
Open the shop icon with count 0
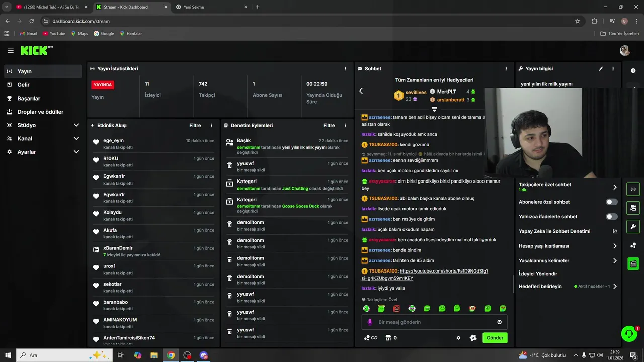coord(391,338)
